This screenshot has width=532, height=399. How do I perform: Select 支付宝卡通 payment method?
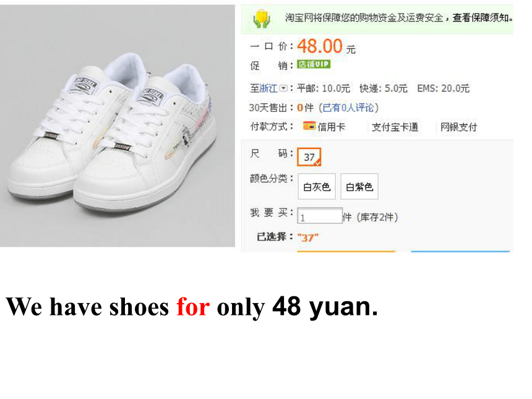point(395,127)
